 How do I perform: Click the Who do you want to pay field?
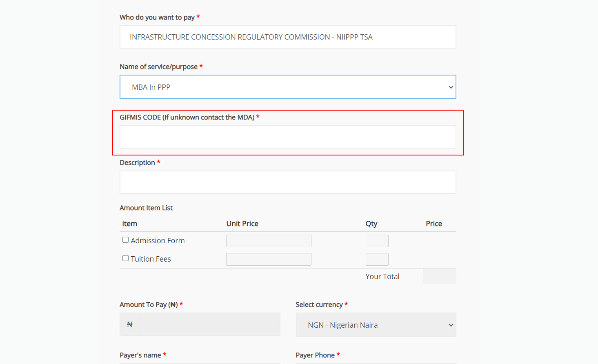tap(287, 37)
